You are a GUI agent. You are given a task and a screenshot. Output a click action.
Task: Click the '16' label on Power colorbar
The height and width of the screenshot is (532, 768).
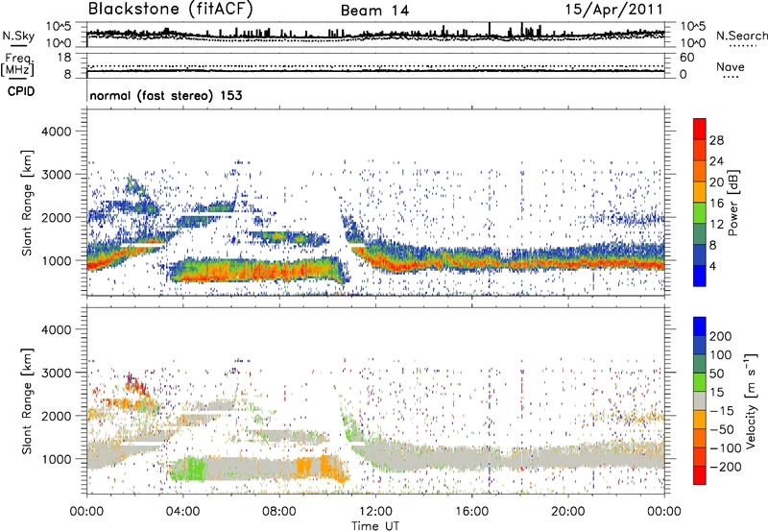pyautogui.click(x=716, y=204)
